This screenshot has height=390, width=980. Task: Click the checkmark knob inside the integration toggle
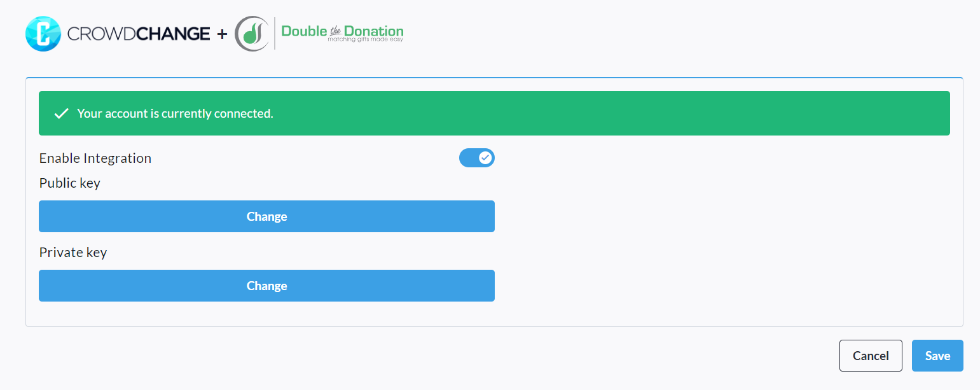[x=485, y=158]
